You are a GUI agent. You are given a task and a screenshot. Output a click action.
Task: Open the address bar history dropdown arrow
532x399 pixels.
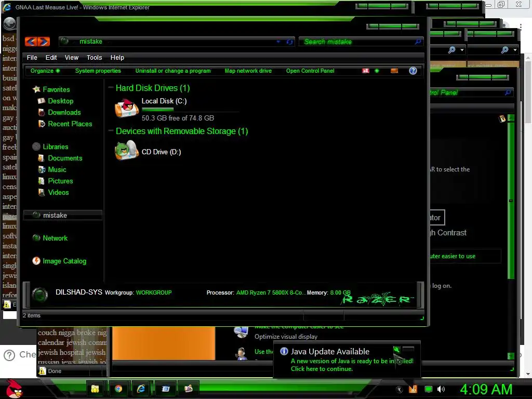278,42
